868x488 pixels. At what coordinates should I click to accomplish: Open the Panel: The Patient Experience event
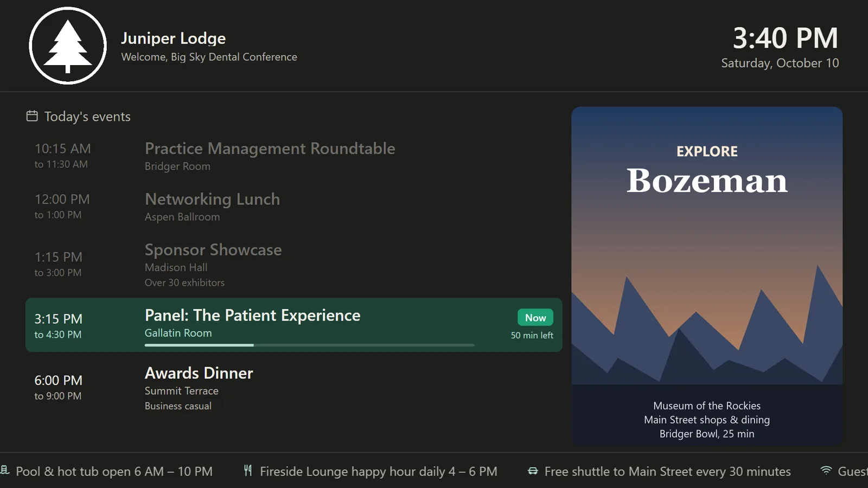[x=294, y=325]
